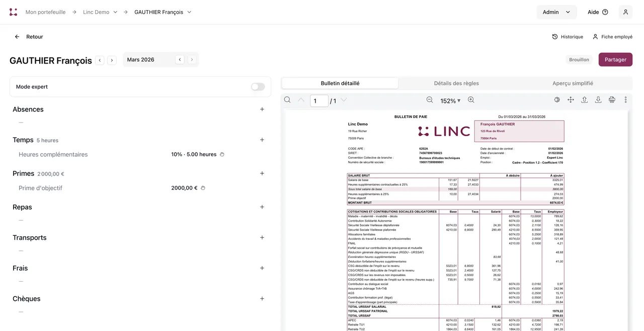Go back using Retour link

click(x=29, y=37)
